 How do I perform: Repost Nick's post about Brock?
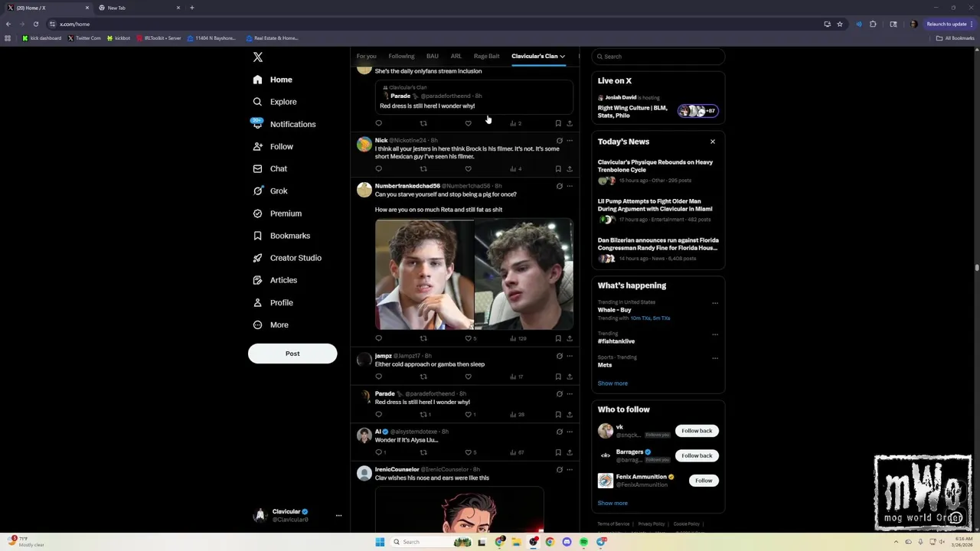[x=423, y=169]
